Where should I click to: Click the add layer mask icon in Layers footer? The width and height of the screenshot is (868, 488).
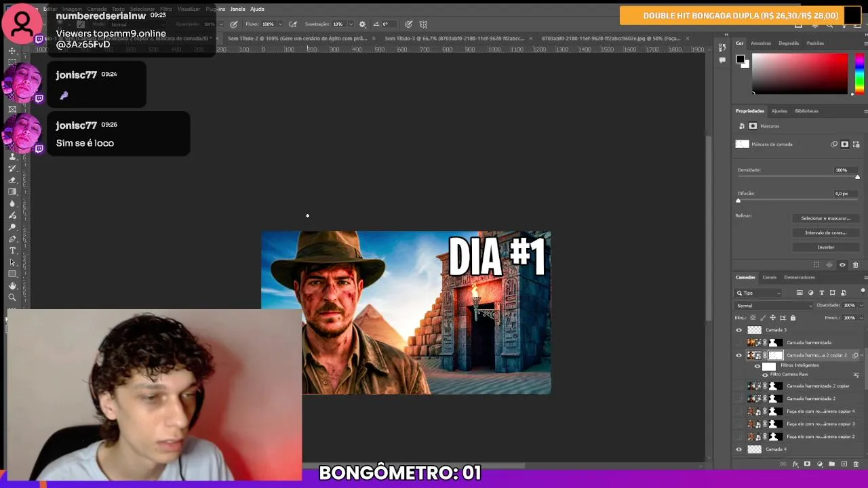[x=807, y=464]
